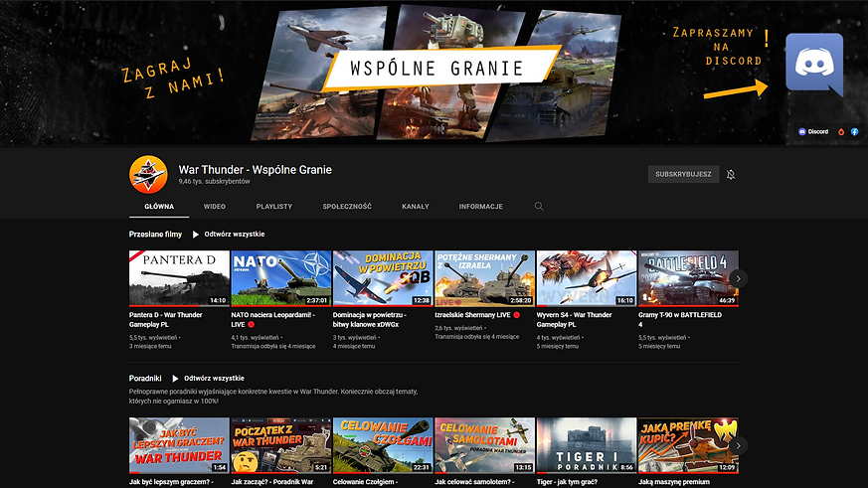The height and width of the screenshot is (488, 868).
Task: Open the Dominacja w powietrzu SQB thumbnail
Action: pos(383,278)
